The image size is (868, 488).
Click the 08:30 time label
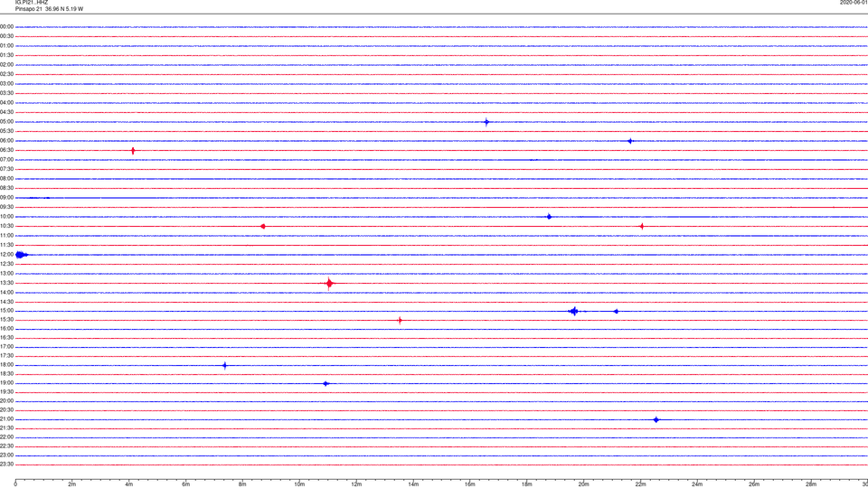coord(6,188)
